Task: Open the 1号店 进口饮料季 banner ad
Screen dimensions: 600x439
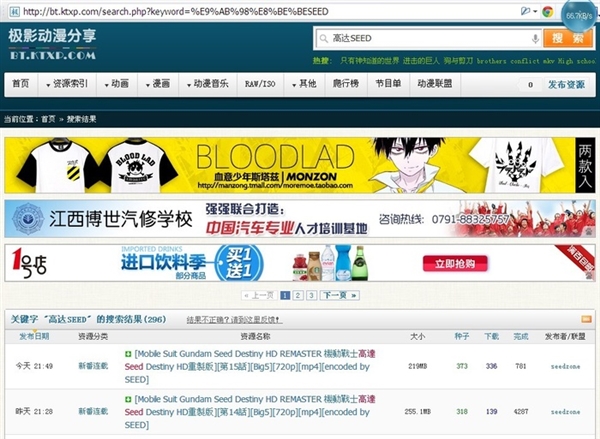Action: (x=300, y=263)
